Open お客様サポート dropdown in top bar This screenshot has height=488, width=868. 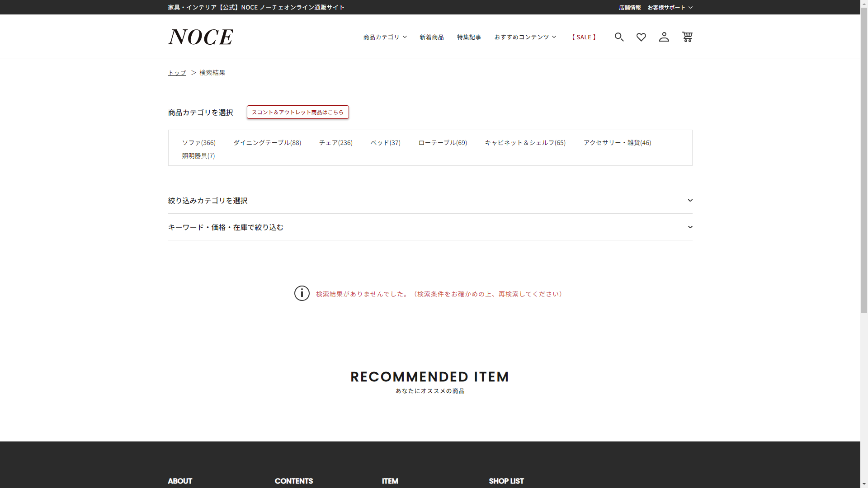(x=670, y=7)
